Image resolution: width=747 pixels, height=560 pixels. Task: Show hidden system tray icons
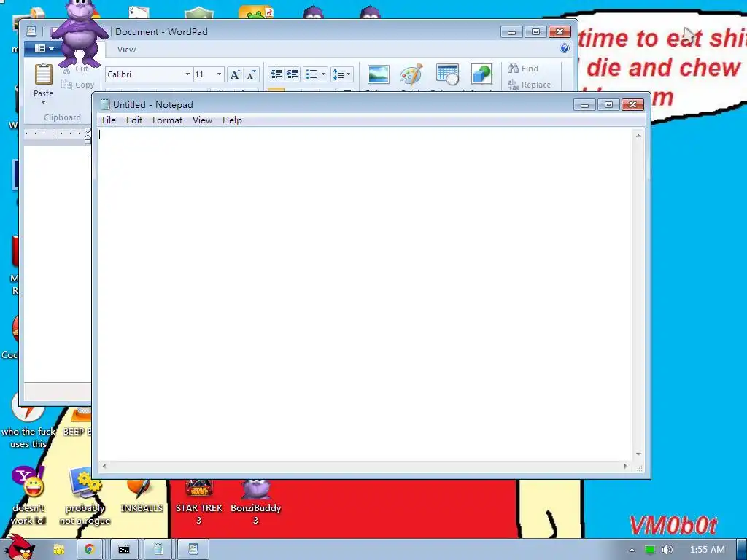tap(632, 550)
